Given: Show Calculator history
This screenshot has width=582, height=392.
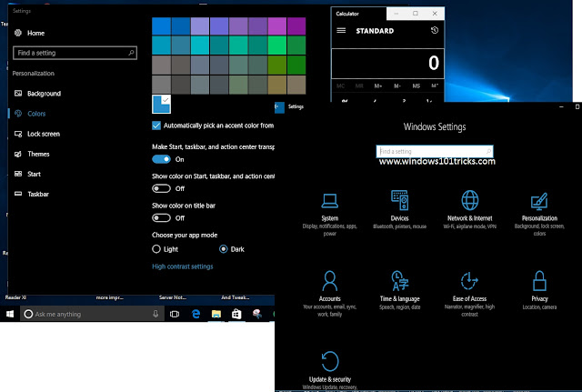Looking at the screenshot, I should click(x=435, y=30).
